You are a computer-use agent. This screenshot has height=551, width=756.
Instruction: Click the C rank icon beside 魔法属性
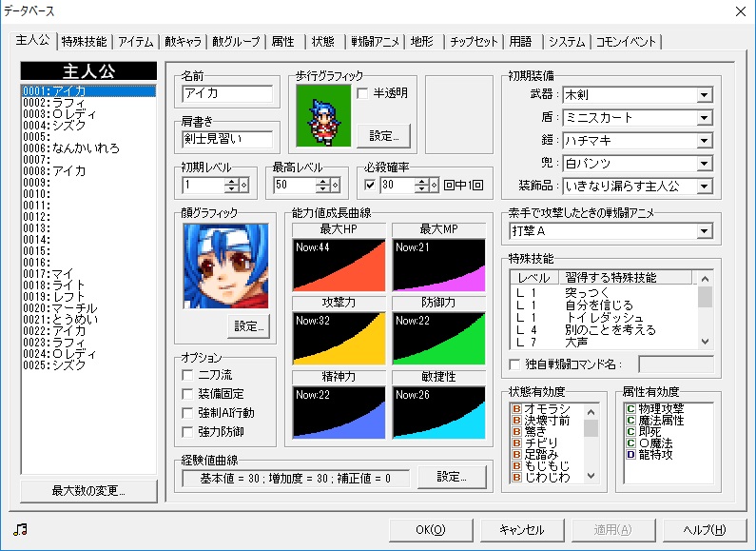pos(630,421)
